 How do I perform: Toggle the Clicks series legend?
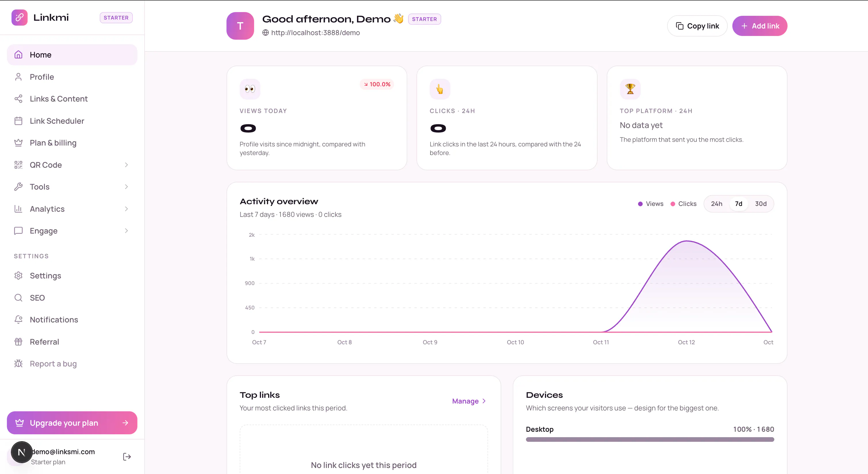683,204
